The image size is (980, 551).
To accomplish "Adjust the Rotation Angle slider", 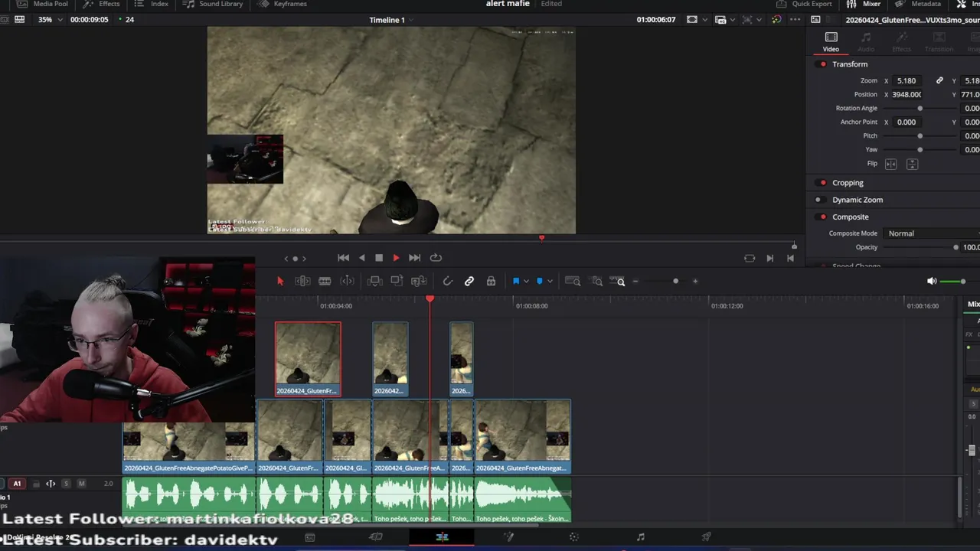I will pyautogui.click(x=920, y=109).
